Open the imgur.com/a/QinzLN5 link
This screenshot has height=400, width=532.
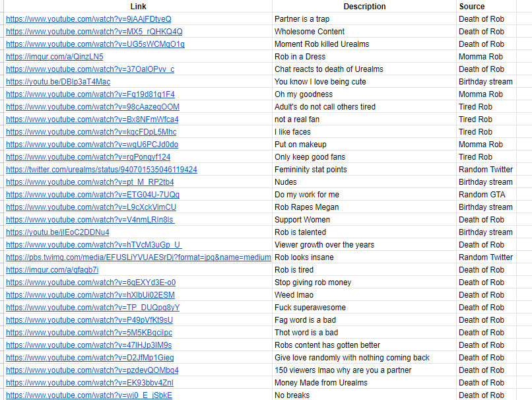pyautogui.click(x=55, y=57)
